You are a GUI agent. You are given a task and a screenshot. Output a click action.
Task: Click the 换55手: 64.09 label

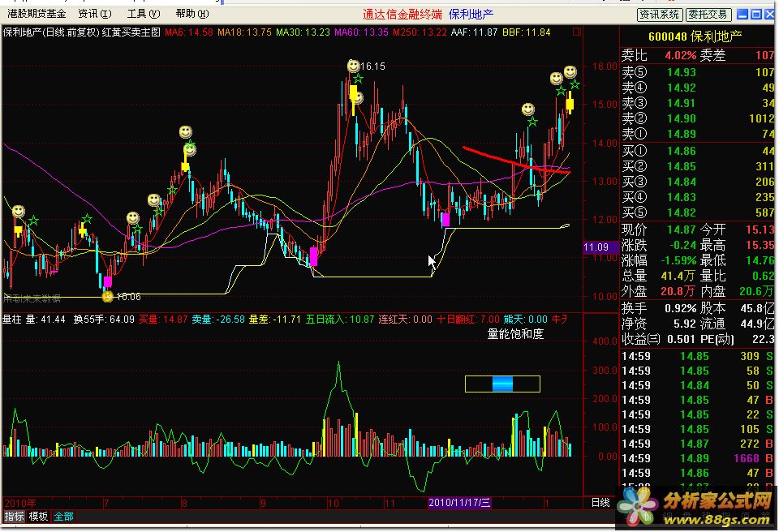(104, 319)
